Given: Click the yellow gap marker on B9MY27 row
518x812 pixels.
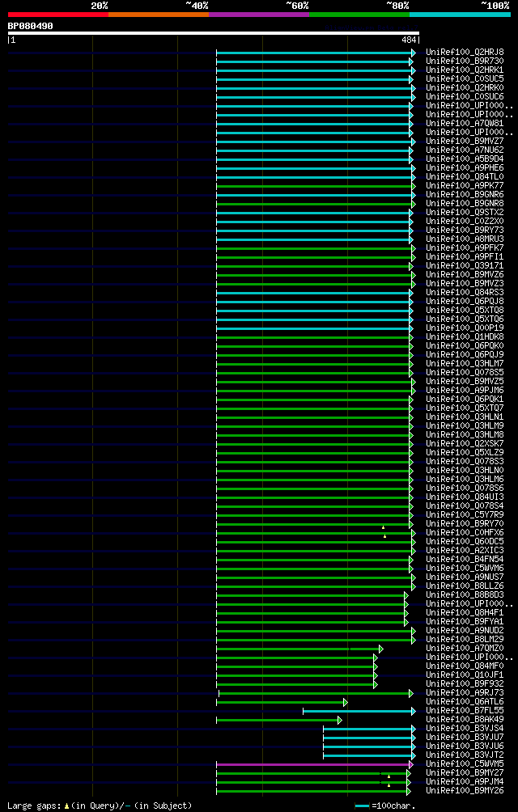Looking at the screenshot, I should click(x=388, y=776).
